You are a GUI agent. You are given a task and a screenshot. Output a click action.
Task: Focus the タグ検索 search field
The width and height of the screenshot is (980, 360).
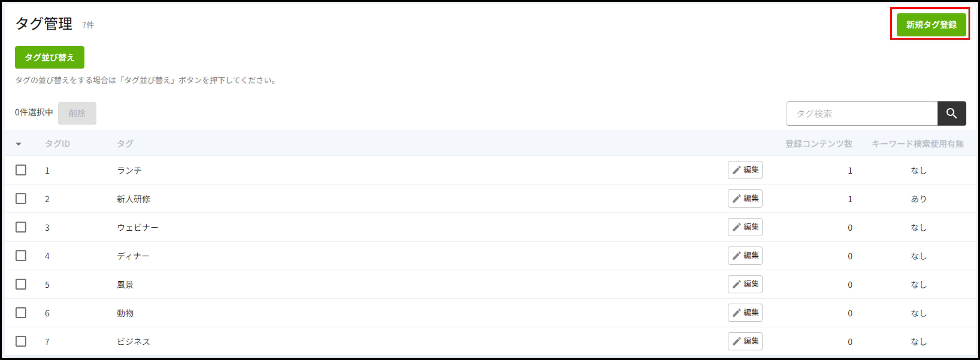pyautogui.click(x=862, y=113)
